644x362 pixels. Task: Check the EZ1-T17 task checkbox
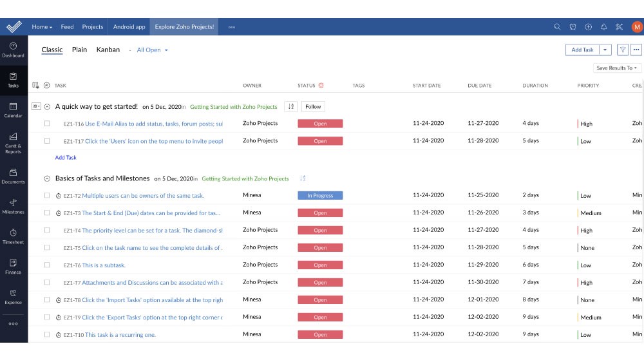tap(47, 140)
